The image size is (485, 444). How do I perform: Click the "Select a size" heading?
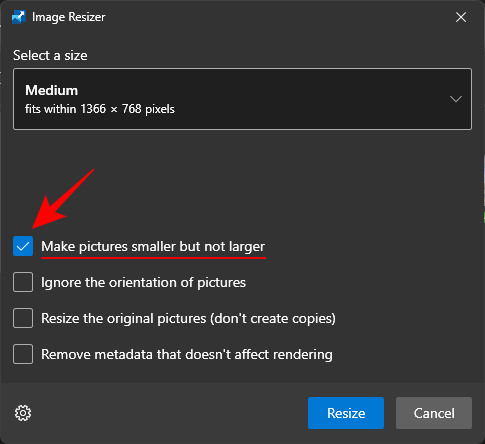[50, 55]
